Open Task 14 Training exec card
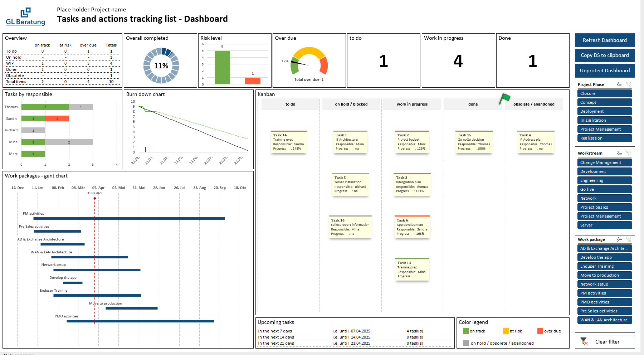The image size is (644, 355). (289, 142)
